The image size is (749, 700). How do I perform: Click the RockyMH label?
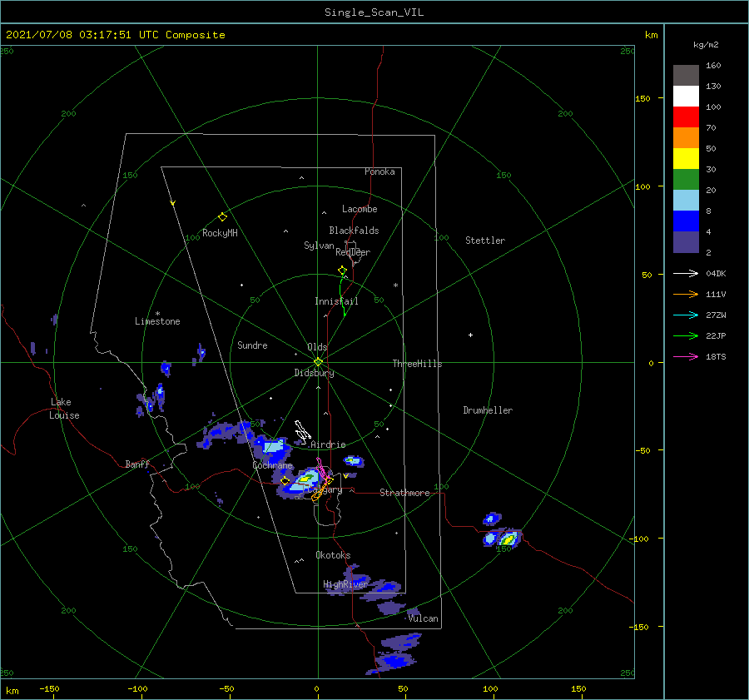[221, 233]
